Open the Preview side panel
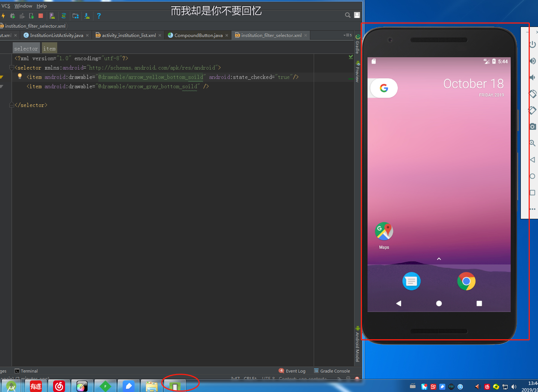538x392 pixels. [358, 72]
